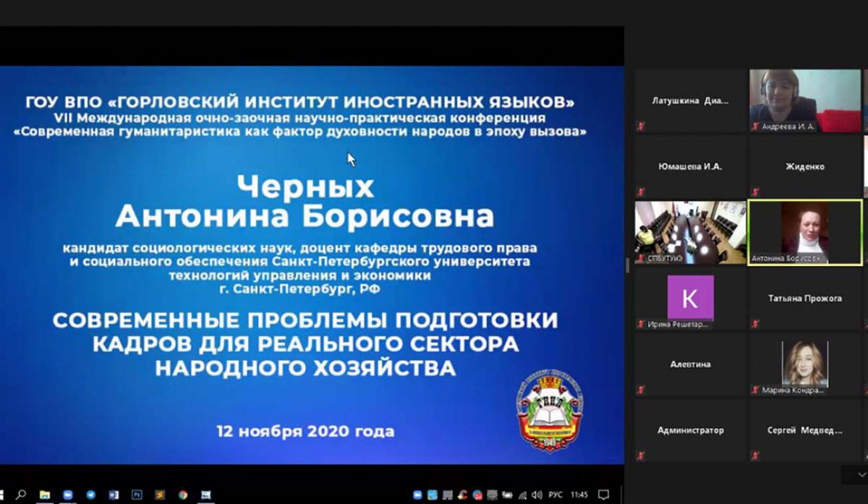Open Microsoft Word from the taskbar
This screenshot has height=504, width=868.
pyautogui.click(x=114, y=495)
